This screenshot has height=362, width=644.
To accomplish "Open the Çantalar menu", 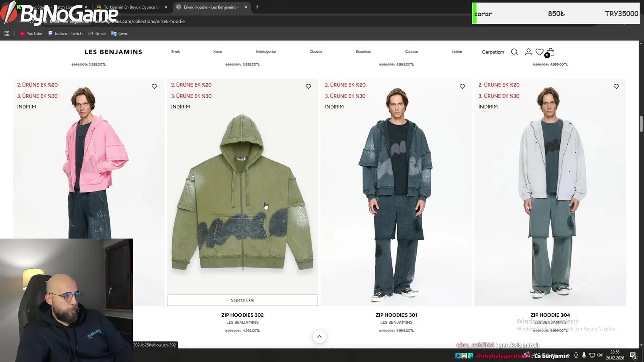I will click(411, 52).
